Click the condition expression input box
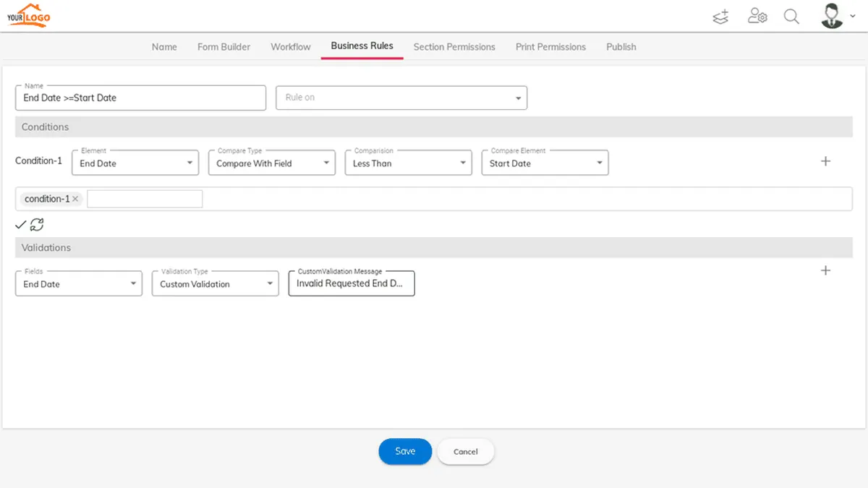This screenshot has height=488, width=868. point(145,199)
